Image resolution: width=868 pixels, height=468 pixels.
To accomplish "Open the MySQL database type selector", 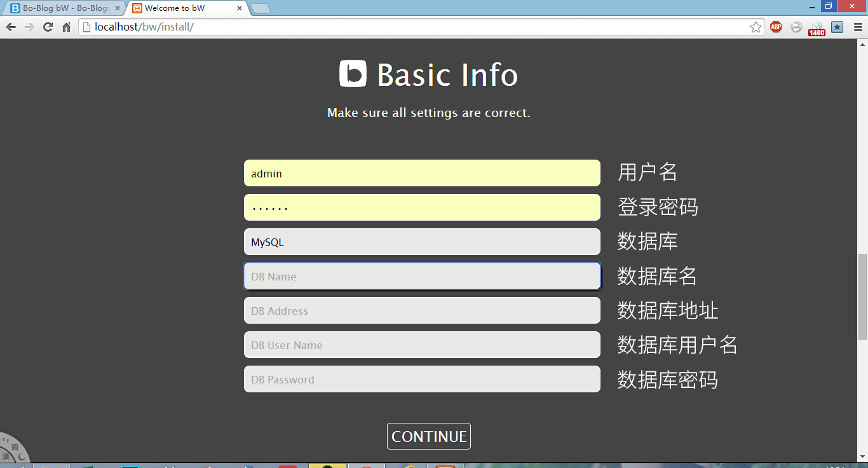I will (x=422, y=242).
